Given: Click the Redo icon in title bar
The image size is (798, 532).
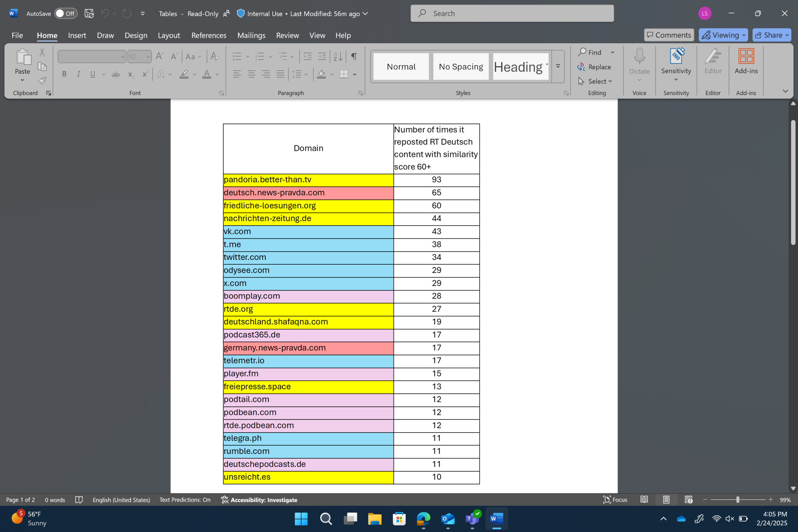Looking at the screenshot, I should (127, 13).
